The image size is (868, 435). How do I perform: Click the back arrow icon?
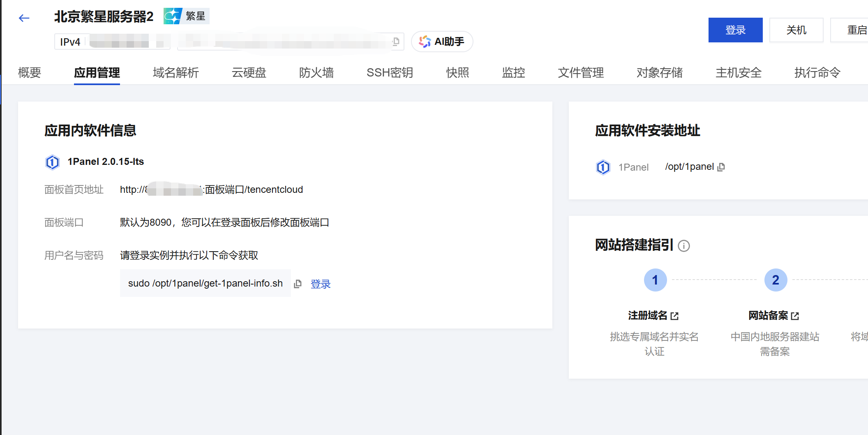pyautogui.click(x=24, y=18)
